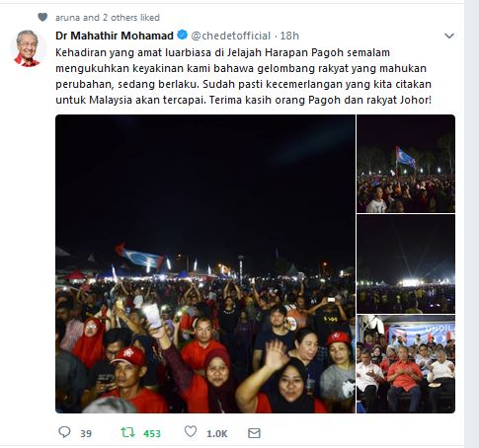Click the 453 retweets count

[x=152, y=433]
